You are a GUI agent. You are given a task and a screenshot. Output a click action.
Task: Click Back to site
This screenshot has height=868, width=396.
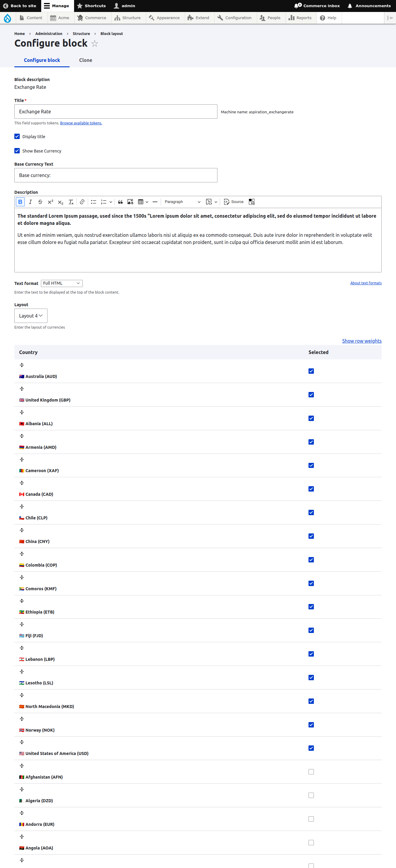click(19, 6)
